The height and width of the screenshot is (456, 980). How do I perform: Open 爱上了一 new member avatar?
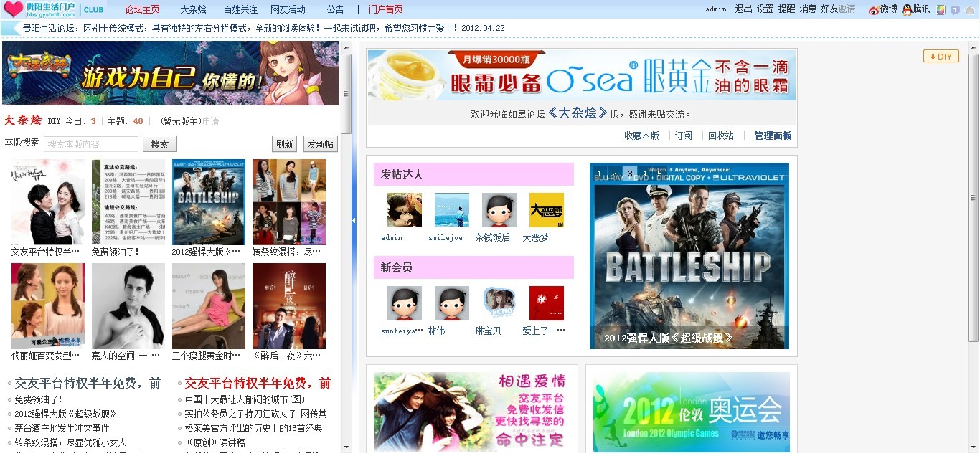pos(547,303)
